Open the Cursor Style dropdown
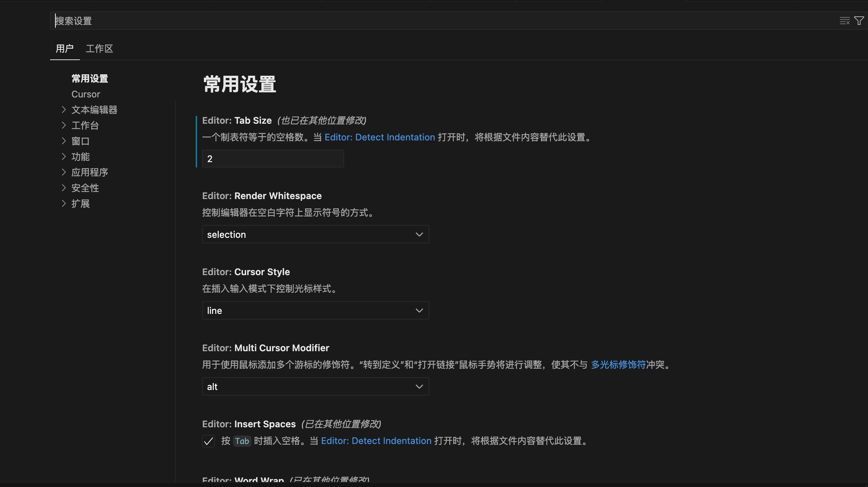 coord(315,311)
